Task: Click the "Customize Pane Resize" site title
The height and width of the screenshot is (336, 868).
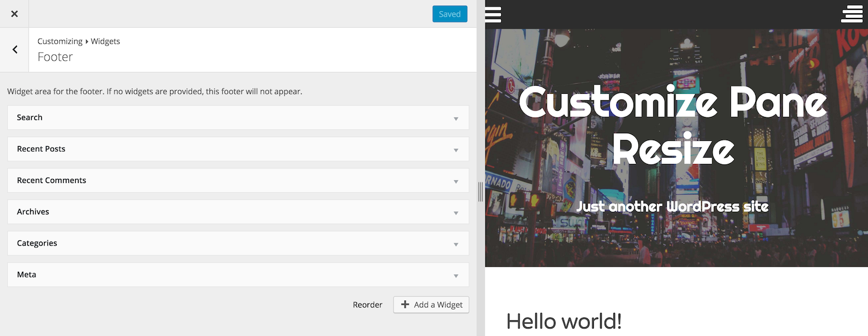Action: (x=673, y=125)
